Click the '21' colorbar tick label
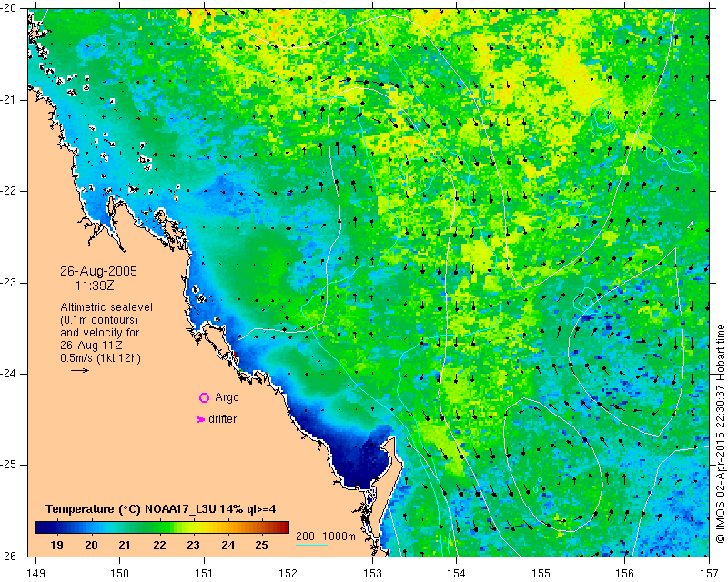 125,546
